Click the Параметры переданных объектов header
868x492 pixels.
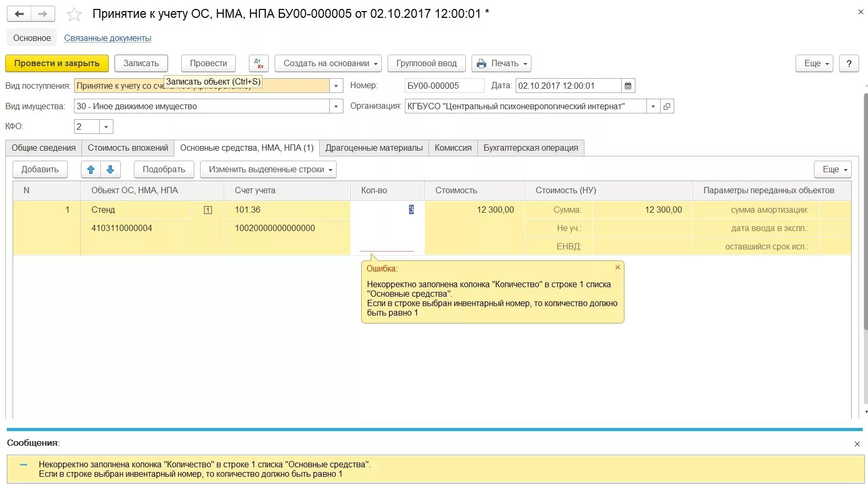click(772, 191)
